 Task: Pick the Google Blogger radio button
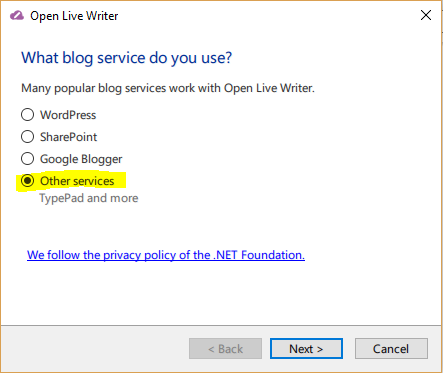click(27, 159)
